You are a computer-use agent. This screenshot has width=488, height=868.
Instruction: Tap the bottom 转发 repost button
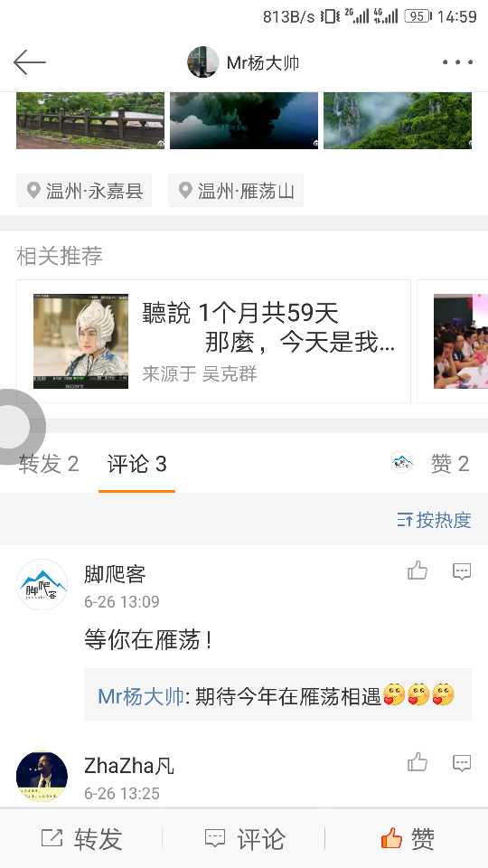pos(82,839)
